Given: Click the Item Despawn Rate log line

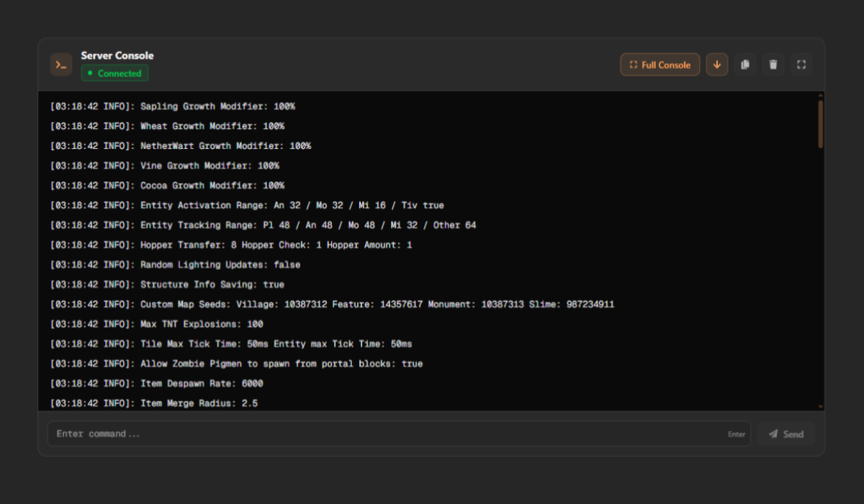Looking at the screenshot, I should [155, 383].
